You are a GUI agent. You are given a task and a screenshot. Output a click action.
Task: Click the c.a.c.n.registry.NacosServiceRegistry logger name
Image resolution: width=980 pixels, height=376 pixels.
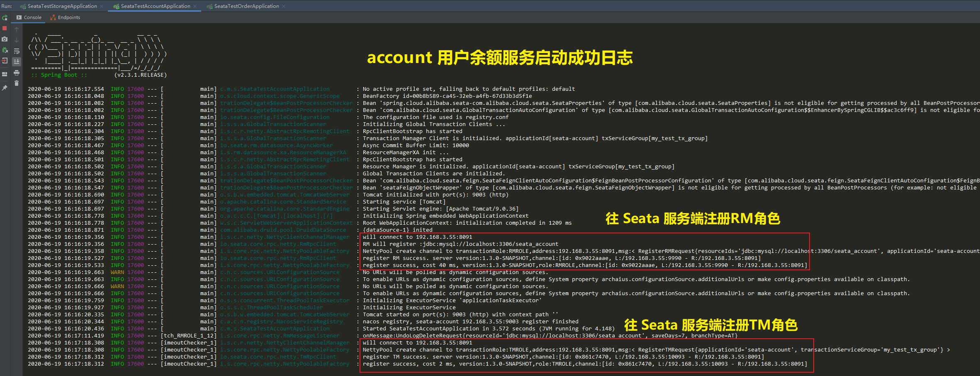(x=281, y=322)
